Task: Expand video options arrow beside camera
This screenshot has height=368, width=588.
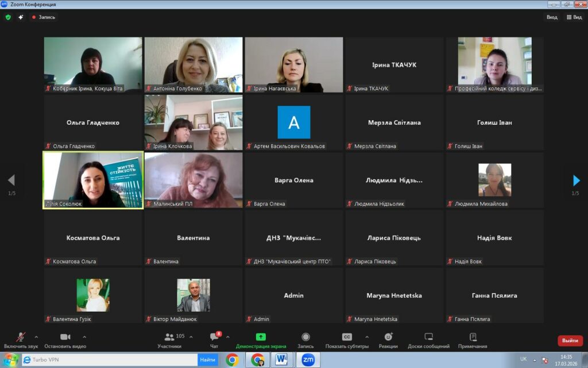Action: click(x=84, y=337)
